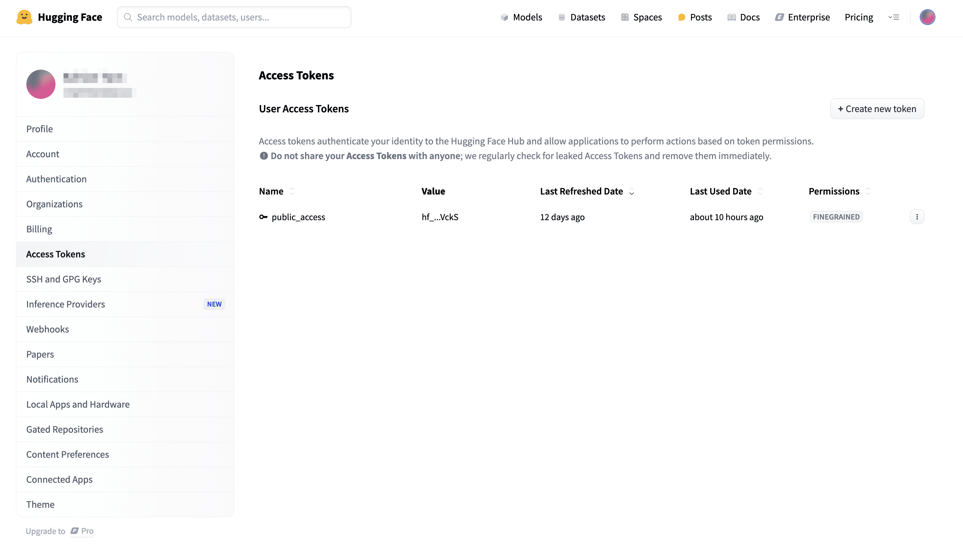
Task: Open Authentication settings
Action: point(125,179)
